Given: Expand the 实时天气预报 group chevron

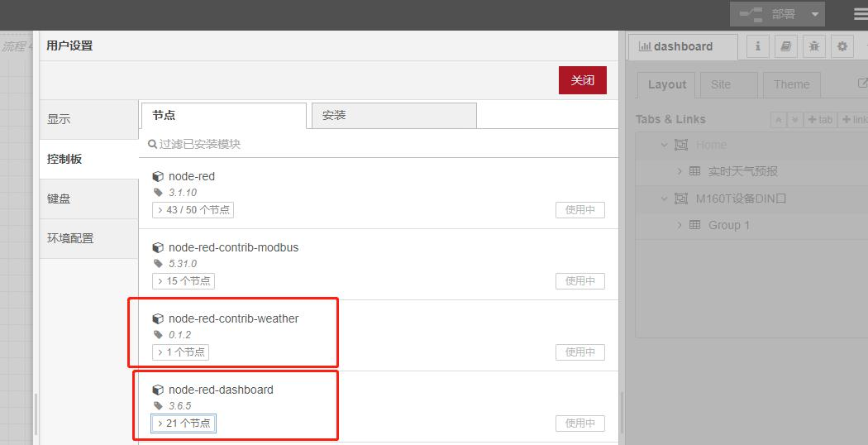Looking at the screenshot, I should click(x=680, y=171).
